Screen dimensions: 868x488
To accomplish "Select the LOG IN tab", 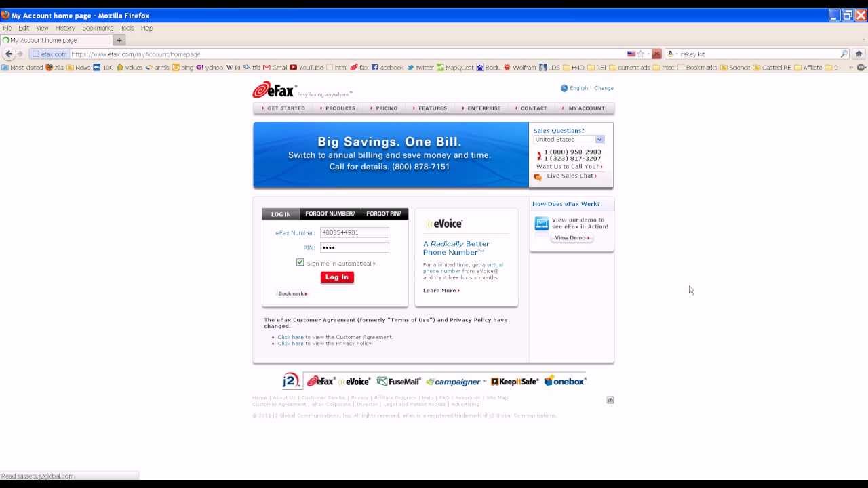I will (281, 214).
